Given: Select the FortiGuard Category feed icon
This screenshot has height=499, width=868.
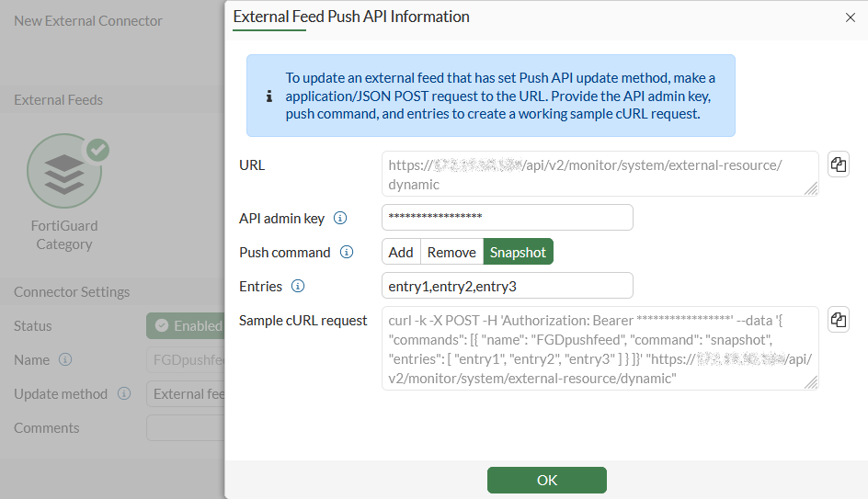Looking at the screenshot, I should tap(64, 172).
